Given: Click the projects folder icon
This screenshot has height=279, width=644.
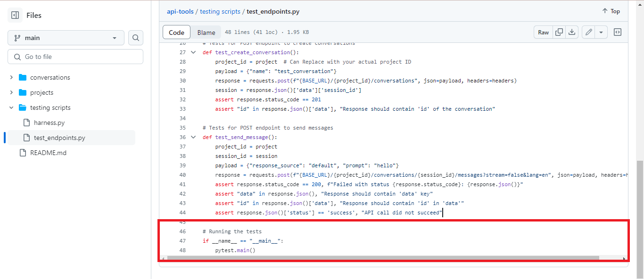Looking at the screenshot, I should pos(22,92).
